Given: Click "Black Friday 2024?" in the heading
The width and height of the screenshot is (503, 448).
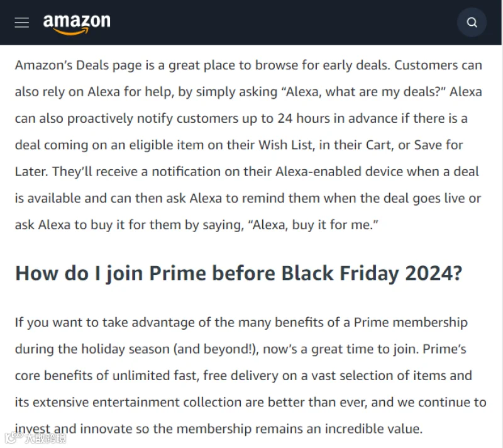Looking at the screenshot, I should pos(372,274).
